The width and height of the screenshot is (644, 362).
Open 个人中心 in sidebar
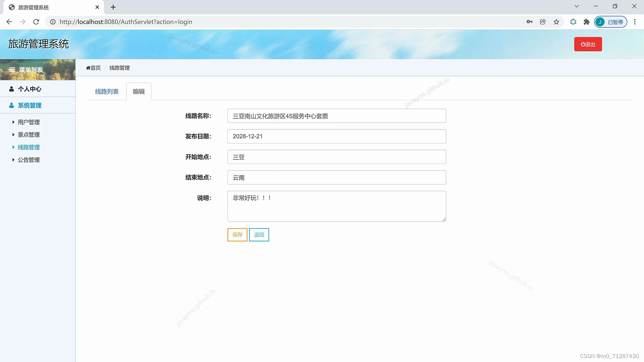(38, 89)
